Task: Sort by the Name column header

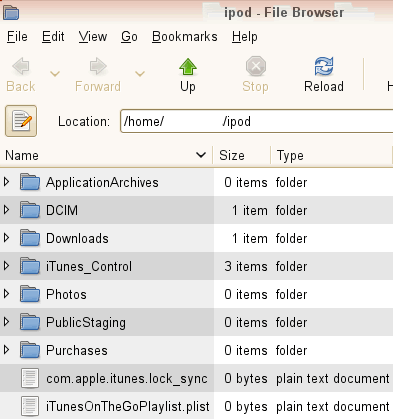Action: (x=106, y=155)
